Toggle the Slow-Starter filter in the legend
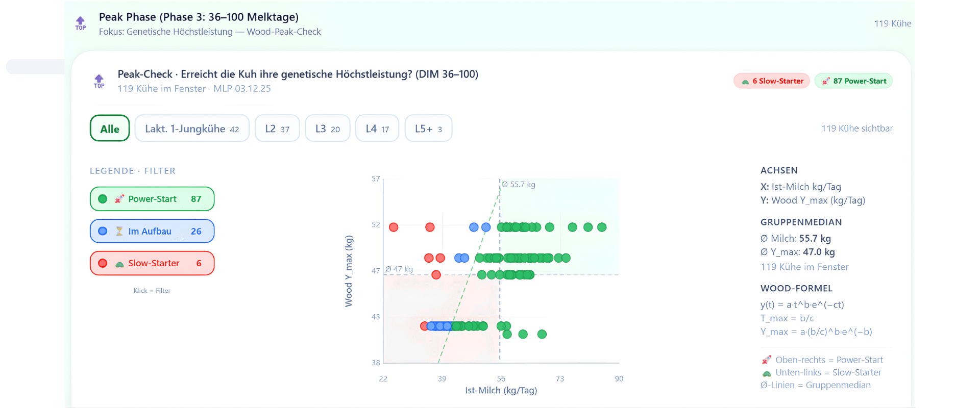 (x=152, y=263)
